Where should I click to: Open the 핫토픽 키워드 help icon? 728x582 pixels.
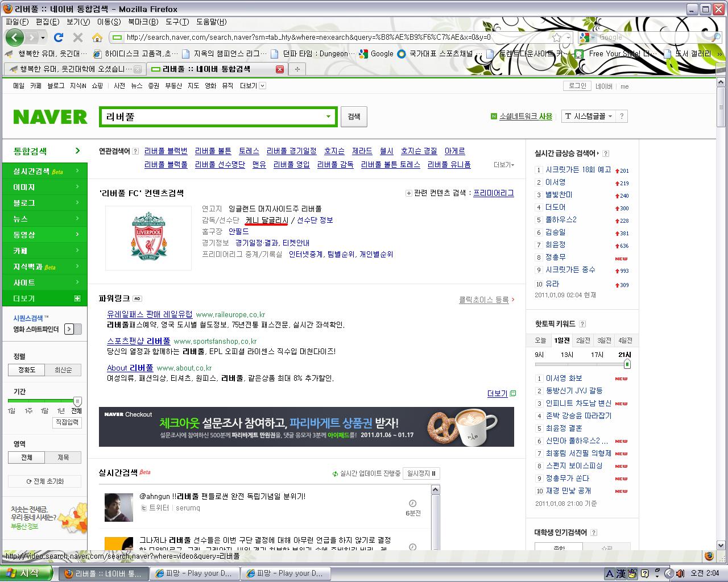pos(582,324)
